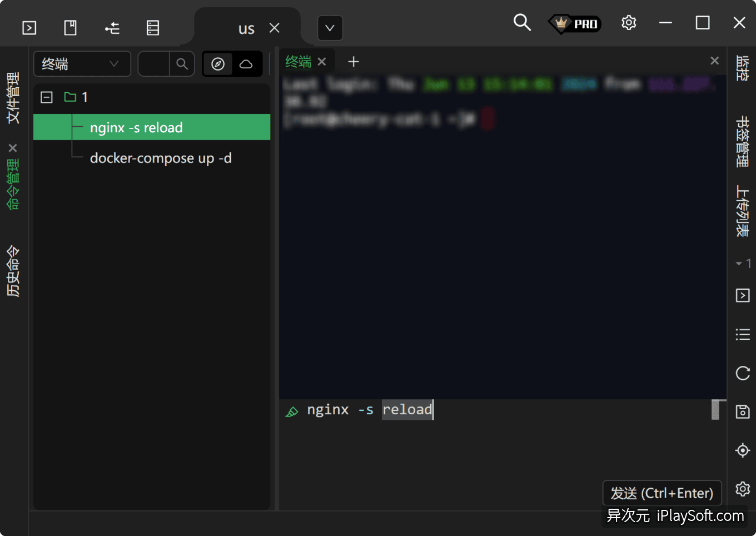Add a new terminal tab with the plus button

tap(353, 61)
